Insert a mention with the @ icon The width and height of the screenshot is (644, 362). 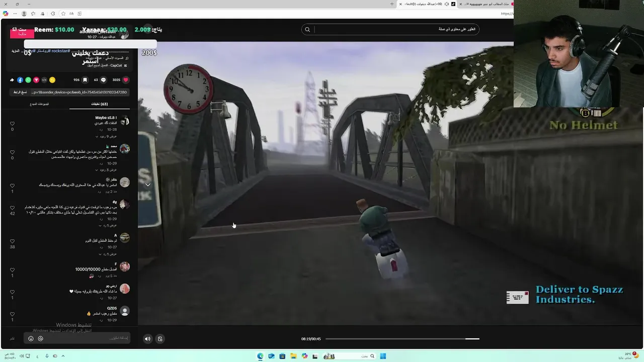coord(41,338)
